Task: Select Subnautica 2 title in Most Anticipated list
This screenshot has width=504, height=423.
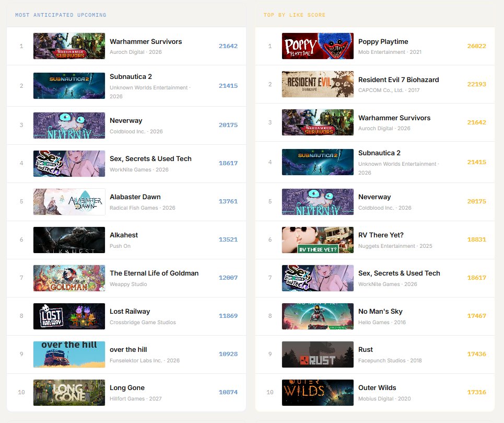Action: coord(131,76)
